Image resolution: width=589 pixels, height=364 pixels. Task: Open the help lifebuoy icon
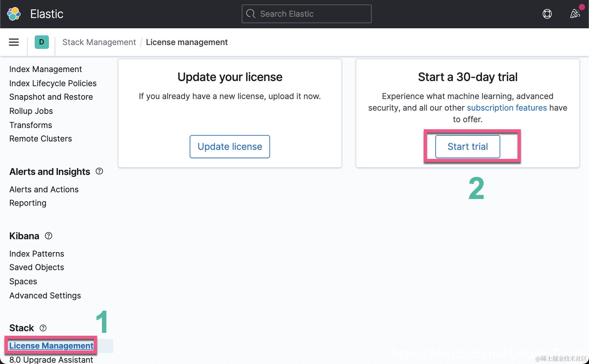(547, 14)
